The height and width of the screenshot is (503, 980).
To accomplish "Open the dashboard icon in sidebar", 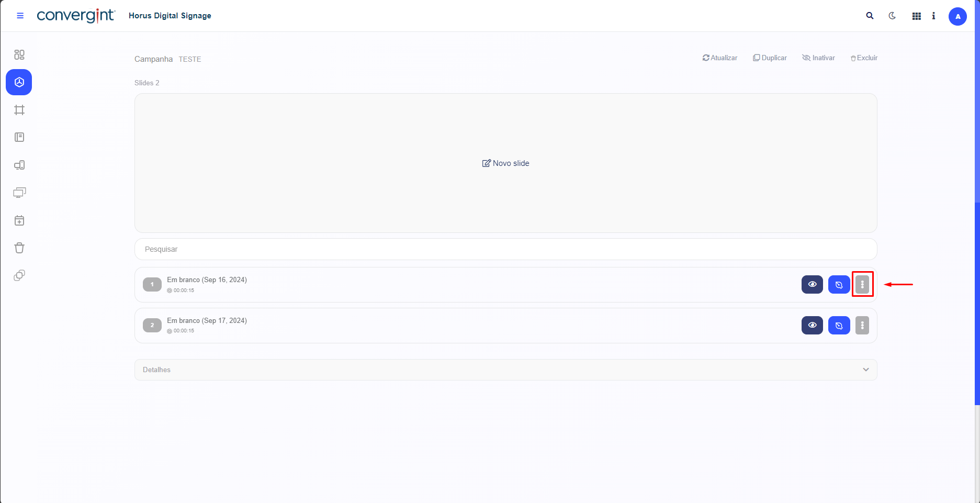I will 19,55.
